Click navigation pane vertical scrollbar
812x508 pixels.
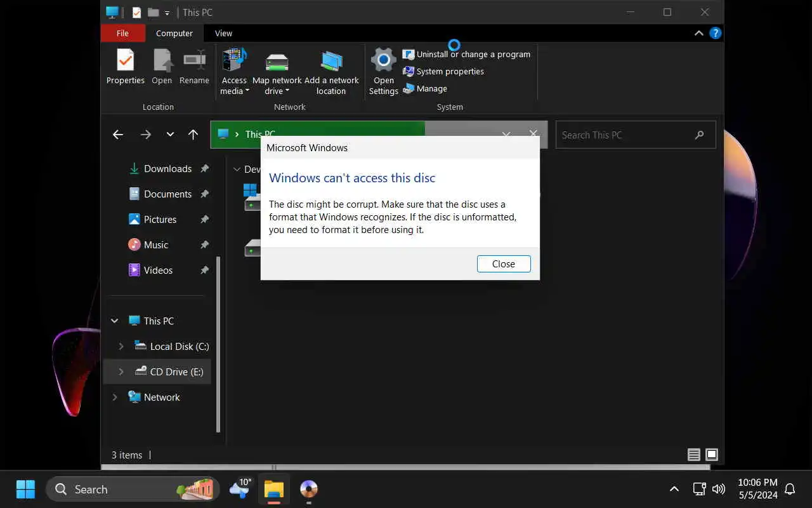click(x=219, y=344)
